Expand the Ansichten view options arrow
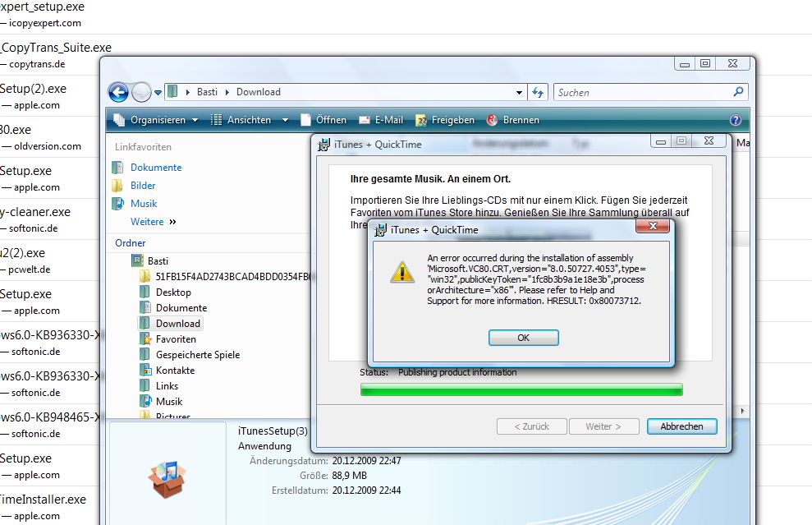 click(x=285, y=120)
